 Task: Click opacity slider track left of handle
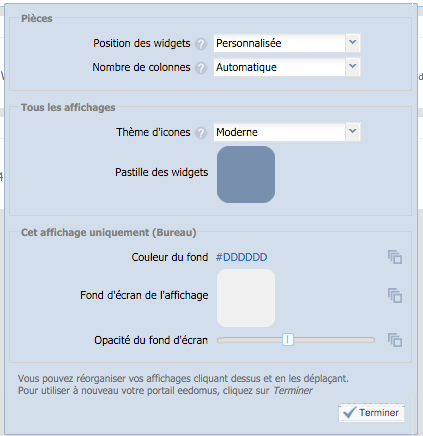250,340
